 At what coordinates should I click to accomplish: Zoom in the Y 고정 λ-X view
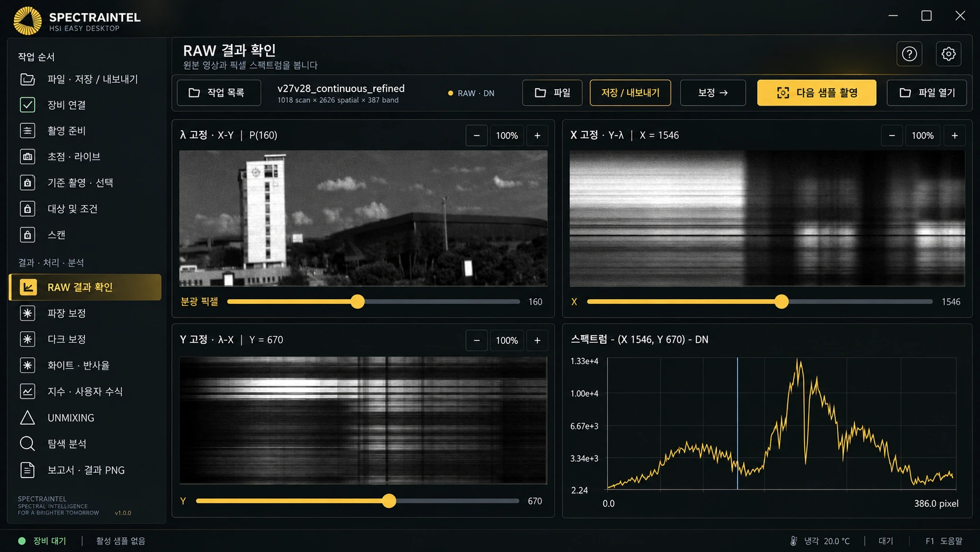pyautogui.click(x=537, y=340)
